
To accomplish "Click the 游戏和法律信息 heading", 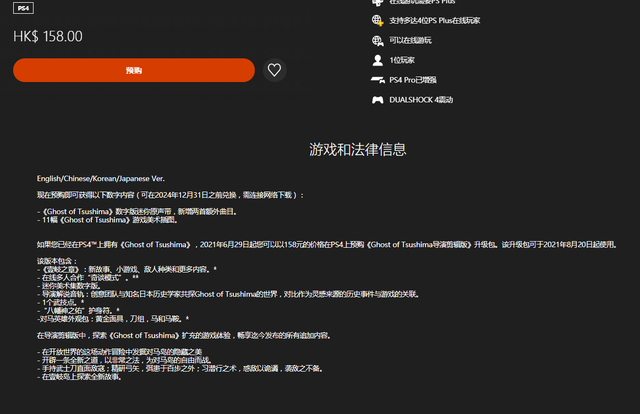I will (x=358, y=149).
